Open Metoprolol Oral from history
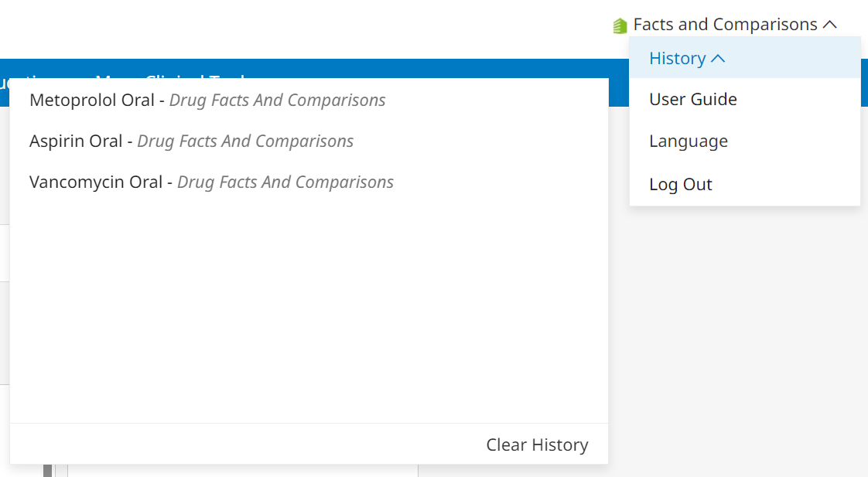Viewport: 868px width, 477px height. point(92,101)
